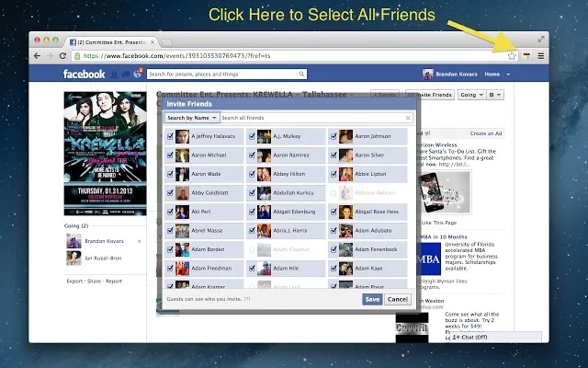Uncheck Adam Hile checkbox
The image size is (588, 368).
[252, 268]
